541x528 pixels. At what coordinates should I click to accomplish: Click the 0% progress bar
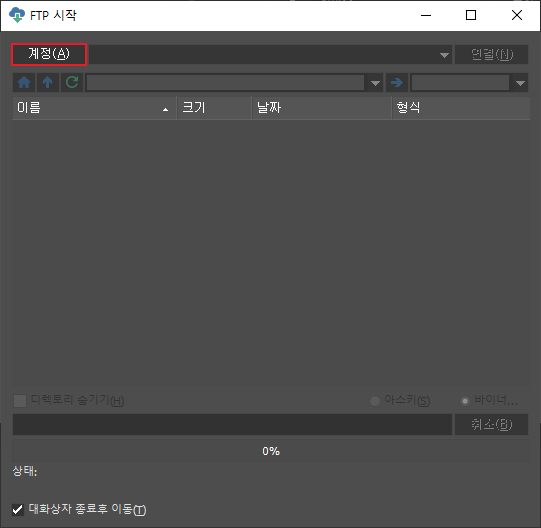[271, 451]
